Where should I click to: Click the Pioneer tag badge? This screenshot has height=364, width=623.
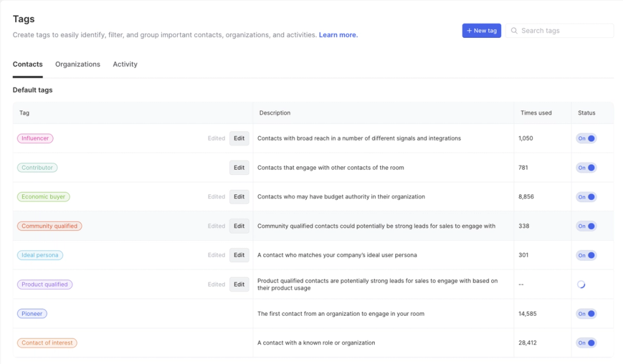(x=32, y=314)
